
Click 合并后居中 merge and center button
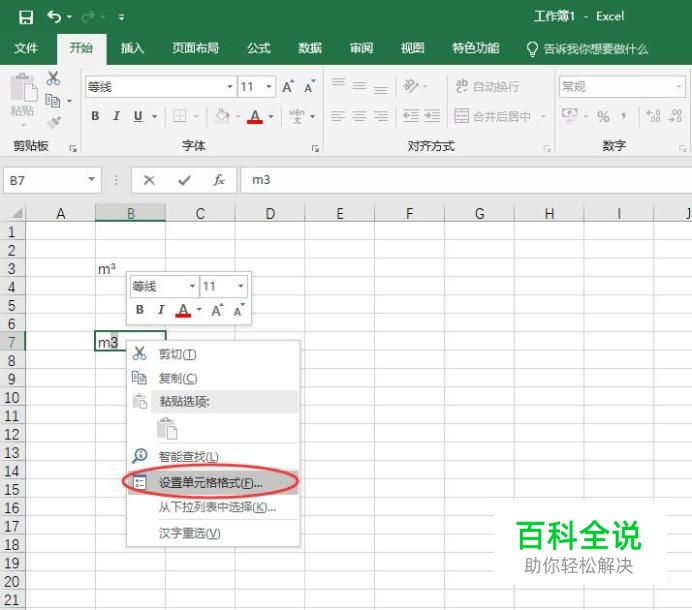point(493,117)
